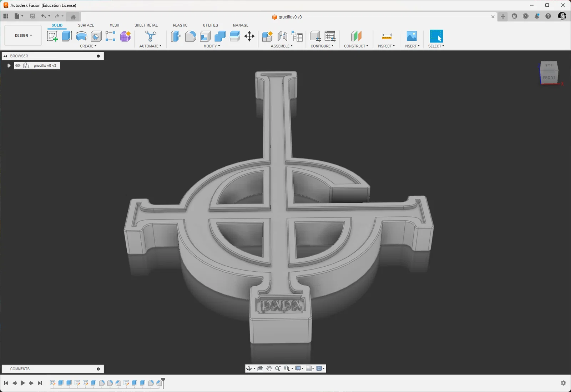Select the Move/Copy arrows icon
This screenshot has width=571, height=392.
pos(249,36)
